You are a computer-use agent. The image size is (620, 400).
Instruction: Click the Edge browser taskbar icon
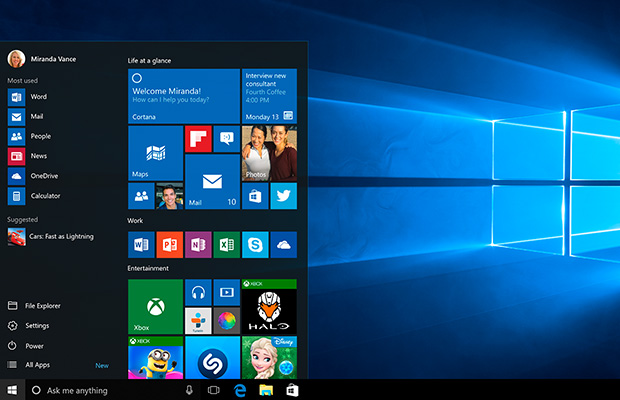coord(240,390)
